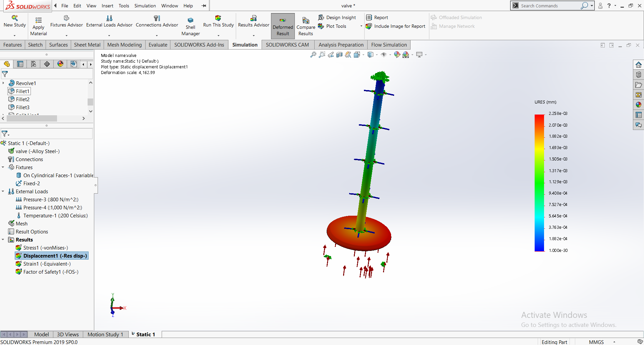The height and width of the screenshot is (345, 644).
Task: Switch to the Model tab
Action: (42, 334)
